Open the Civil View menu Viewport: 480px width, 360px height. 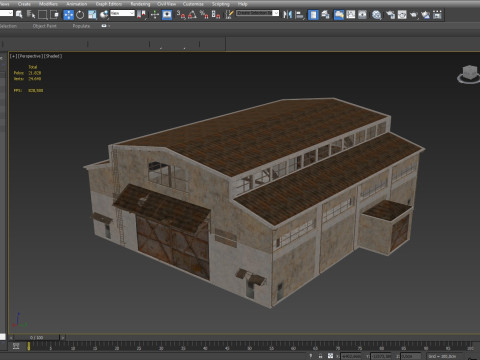coord(166,4)
